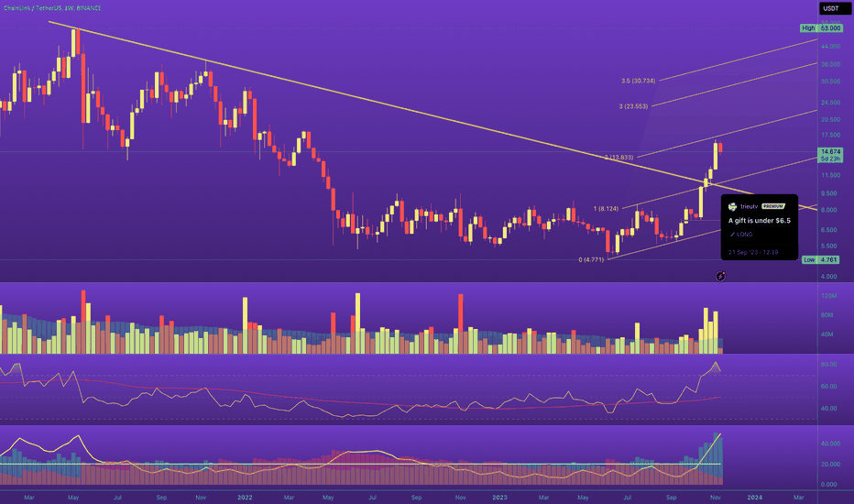This screenshot has width=854, height=504.
Task: Click the 24.500 price axis value
Action: coord(830,103)
